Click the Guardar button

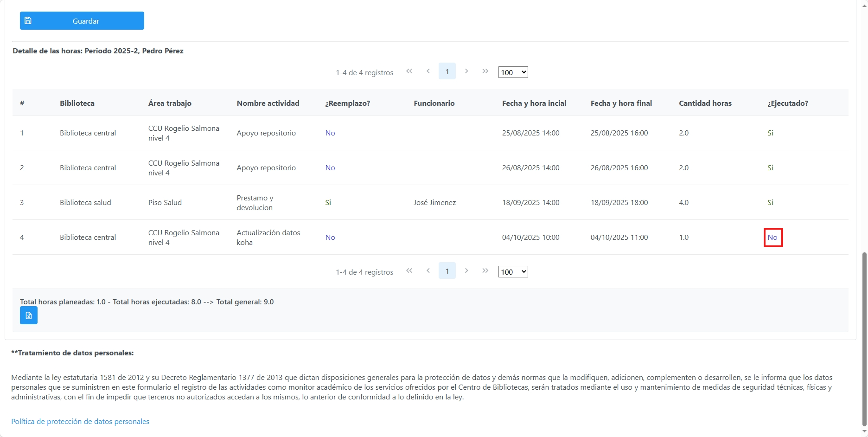point(86,21)
